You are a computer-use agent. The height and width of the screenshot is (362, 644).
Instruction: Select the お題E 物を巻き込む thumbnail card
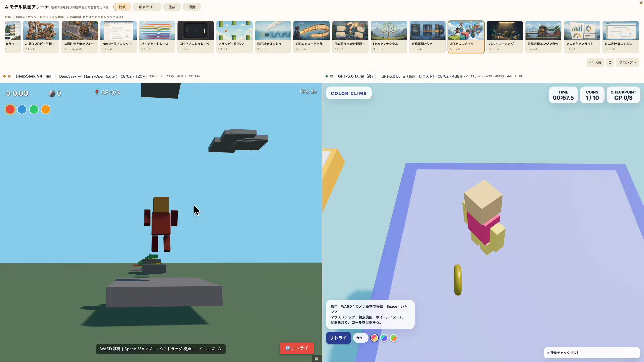(x=80, y=37)
